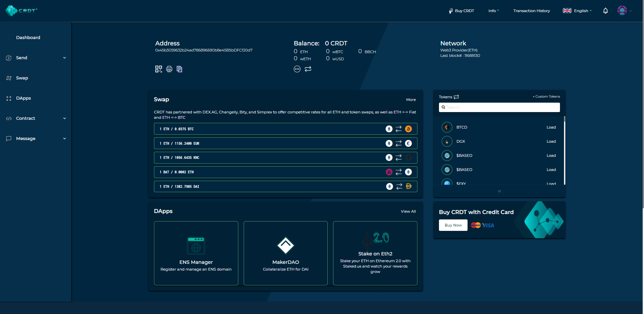The width and height of the screenshot is (644, 314).
Task: Load the second $BASED token
Action: point(551,170)
